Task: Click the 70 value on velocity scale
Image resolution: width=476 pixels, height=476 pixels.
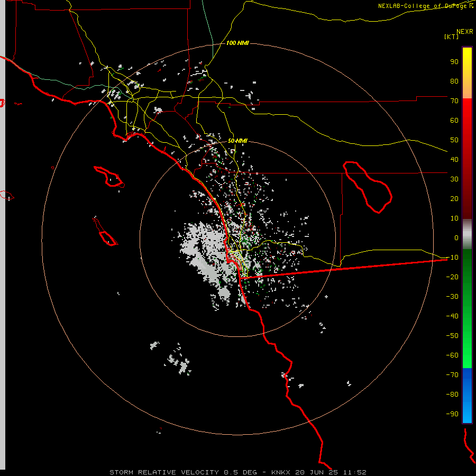Action: click(x=454, y=101)
